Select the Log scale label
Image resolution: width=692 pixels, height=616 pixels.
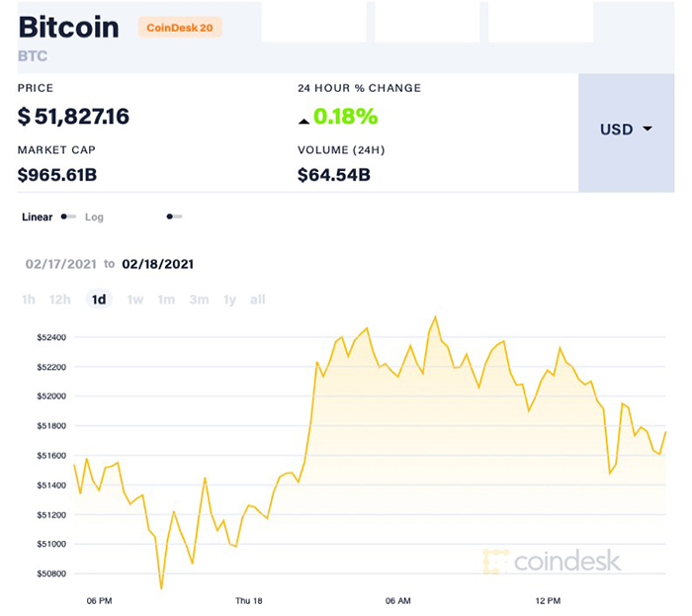pos(94,217)
